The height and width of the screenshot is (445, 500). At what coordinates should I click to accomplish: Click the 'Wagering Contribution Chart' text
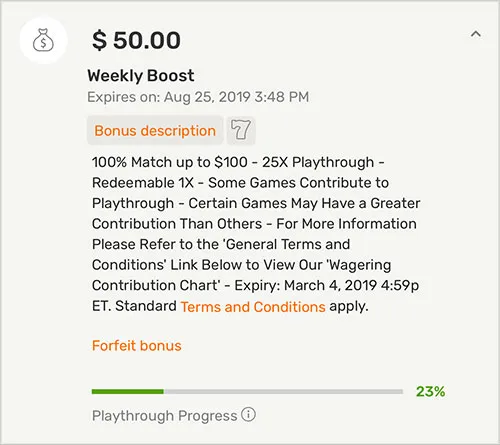click(242, 275)
